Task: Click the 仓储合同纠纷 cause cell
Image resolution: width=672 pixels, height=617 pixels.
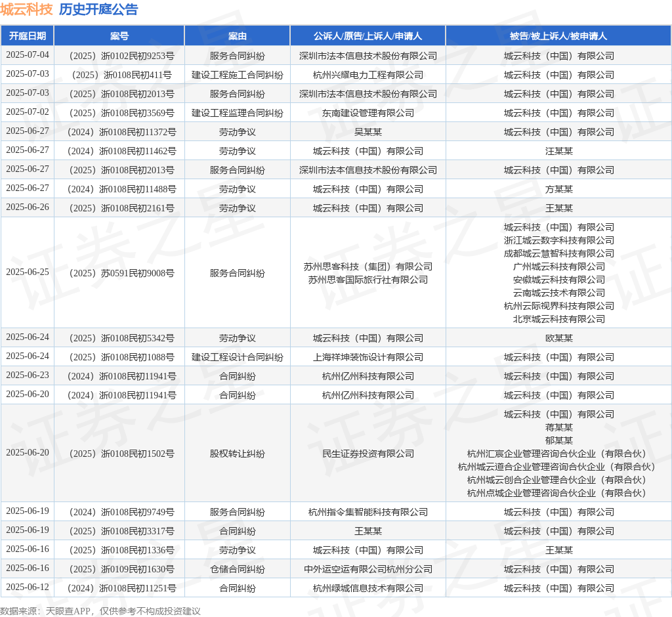Action: 238,569
